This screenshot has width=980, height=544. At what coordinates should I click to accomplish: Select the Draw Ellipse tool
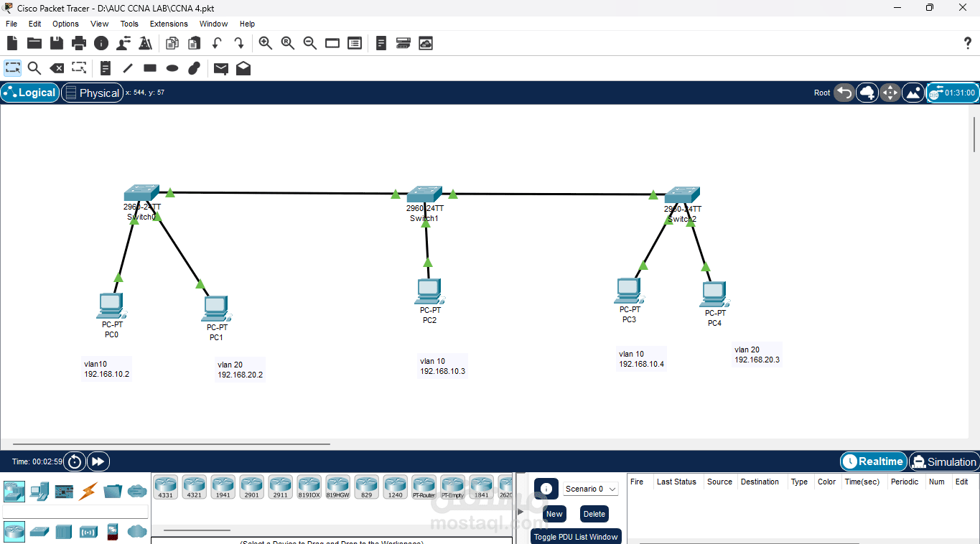click(x=172, y=68)
